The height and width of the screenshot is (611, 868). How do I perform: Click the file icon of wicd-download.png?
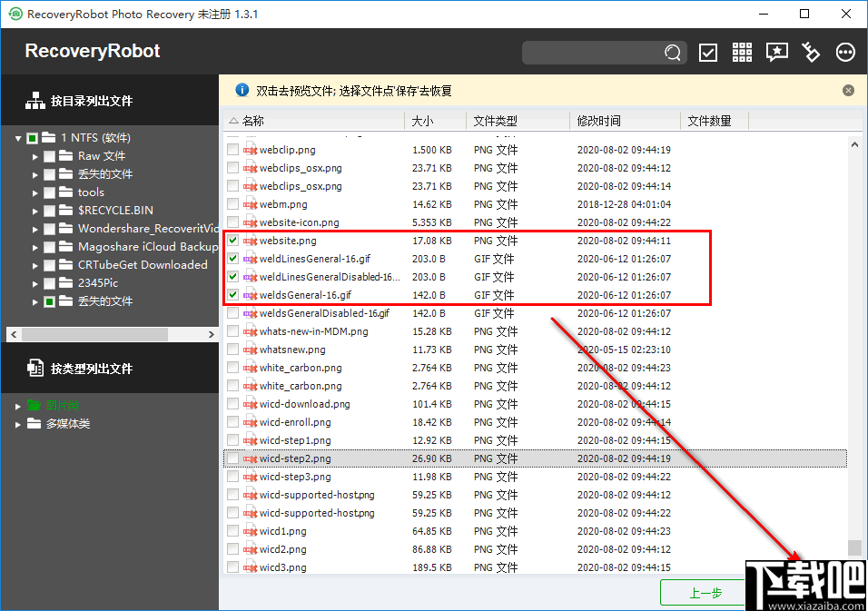tap(251, 404)
